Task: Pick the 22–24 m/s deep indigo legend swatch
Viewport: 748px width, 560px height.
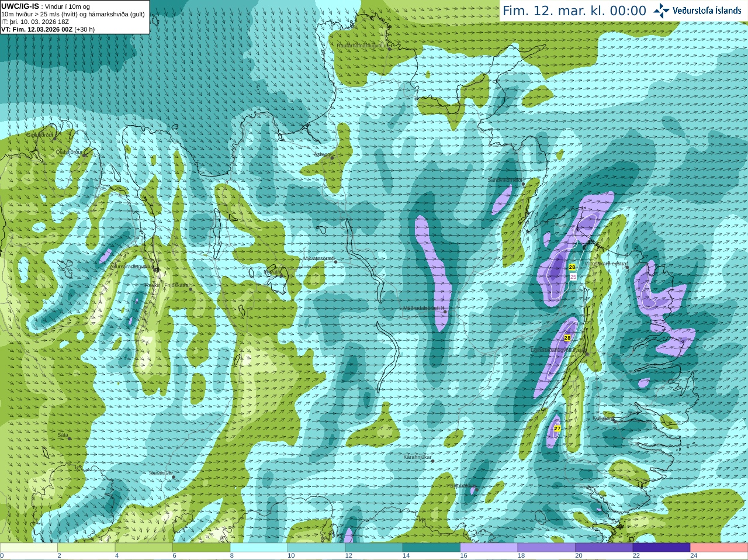Action: 662,548
